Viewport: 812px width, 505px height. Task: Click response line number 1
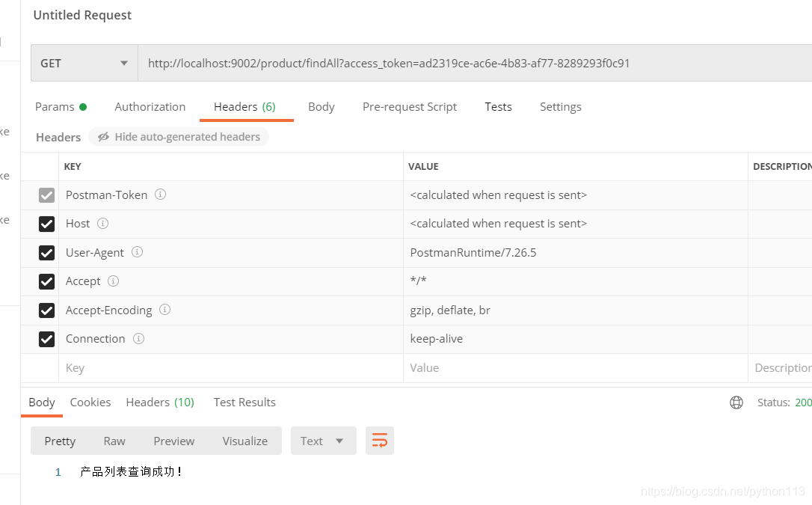coord(58,472)
